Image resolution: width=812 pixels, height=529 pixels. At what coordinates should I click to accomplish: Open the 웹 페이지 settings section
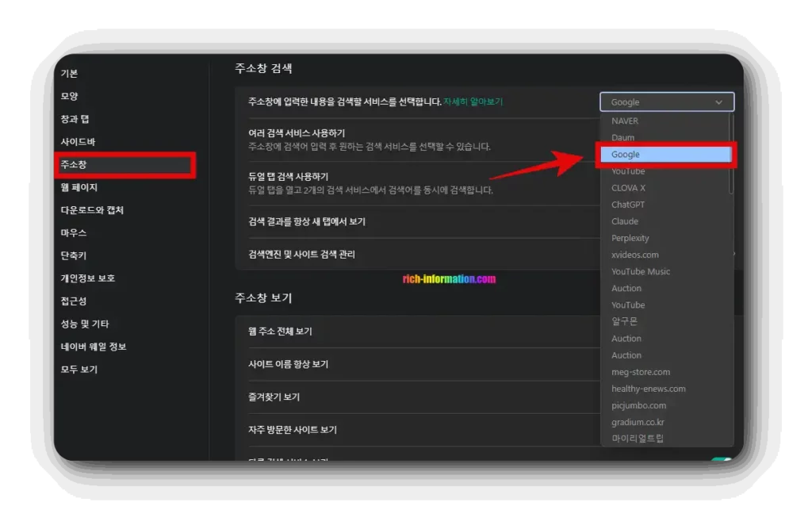coord(79,187)
